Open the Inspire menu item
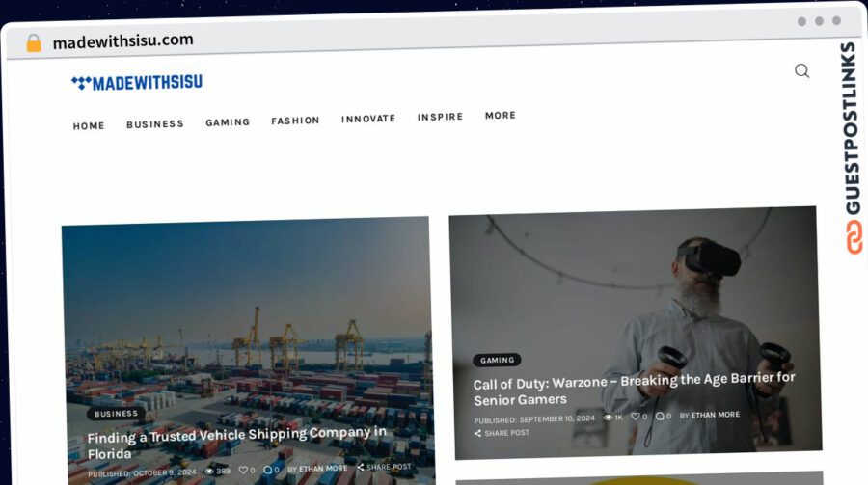The image size is (868, 485). [x=440, y=117]
